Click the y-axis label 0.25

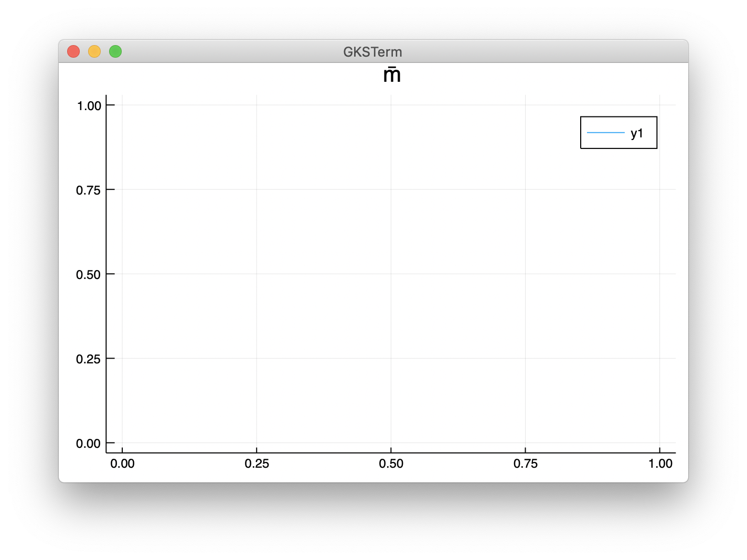pyautogui.click(x=88, y=359)
